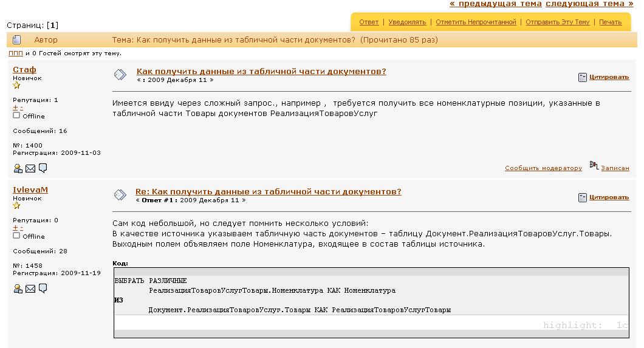
Task: Click the Offline status icon under IvlevaM
Action: tap(16, 236)
